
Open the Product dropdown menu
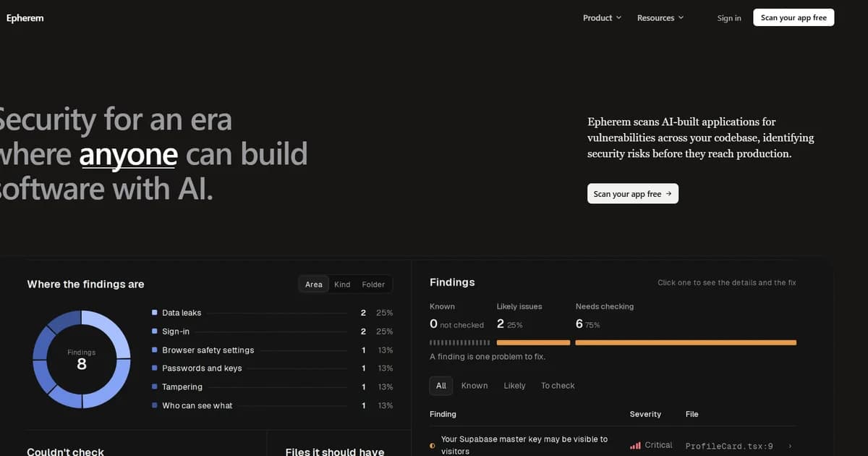coord(602,18)
